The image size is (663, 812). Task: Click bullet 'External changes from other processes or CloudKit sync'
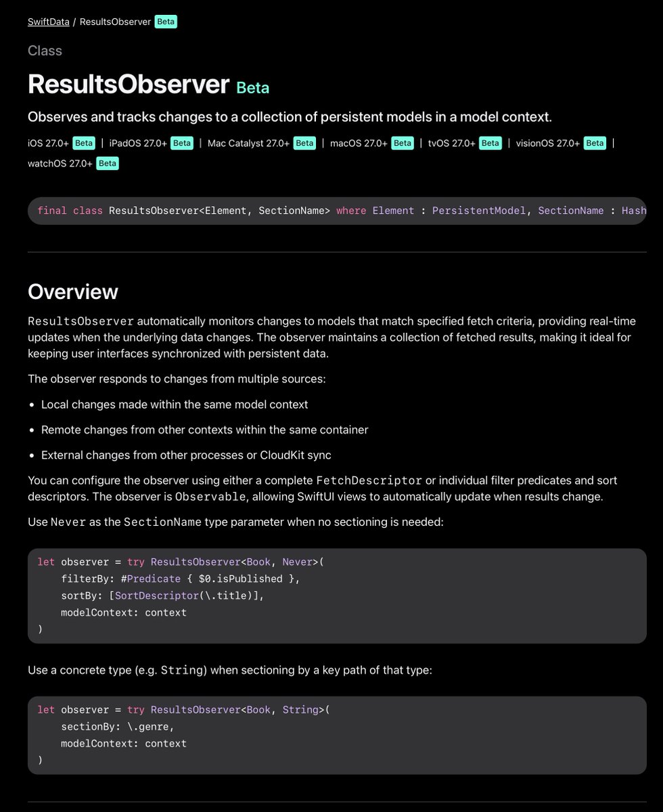point(186,455)
